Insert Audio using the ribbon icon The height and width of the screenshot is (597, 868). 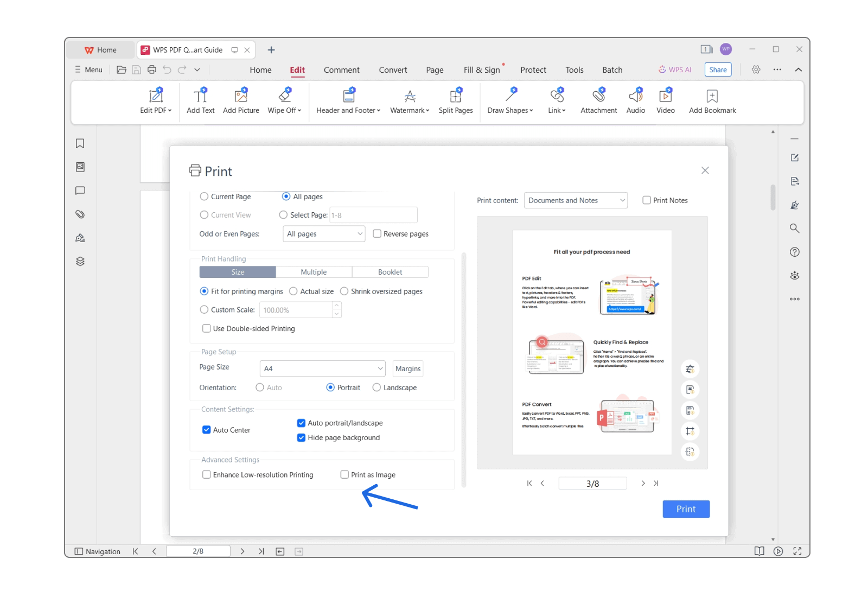635,97
